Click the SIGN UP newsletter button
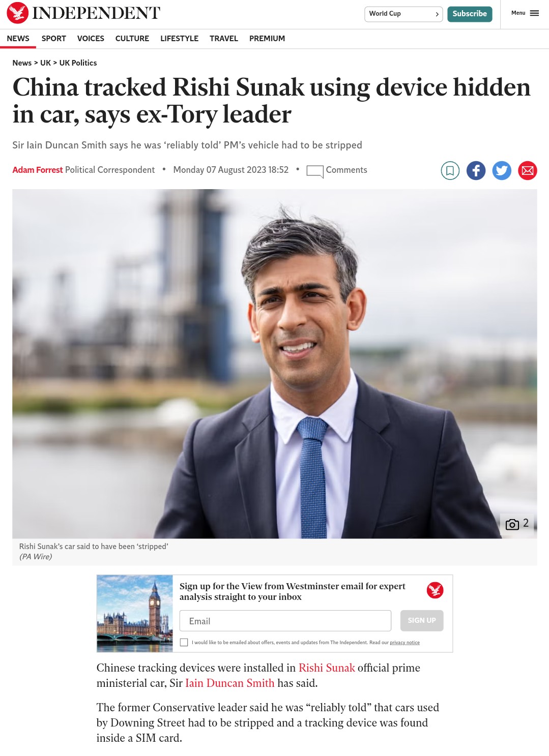The image size is (549, 756). 422,621
